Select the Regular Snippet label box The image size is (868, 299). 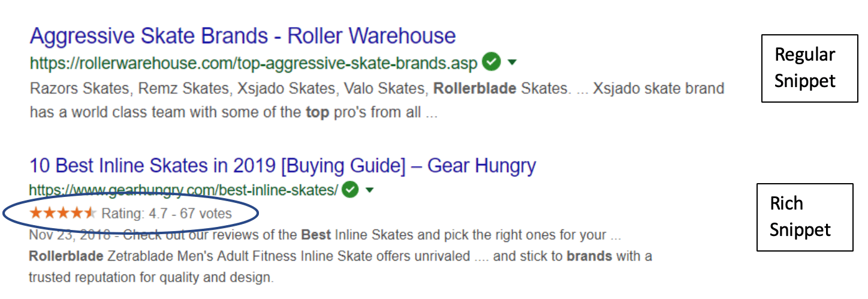pos(809,69)
